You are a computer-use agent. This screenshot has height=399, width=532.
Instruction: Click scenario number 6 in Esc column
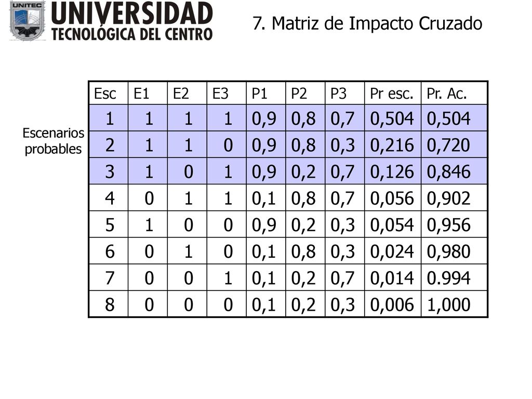(x=108, y=251)
